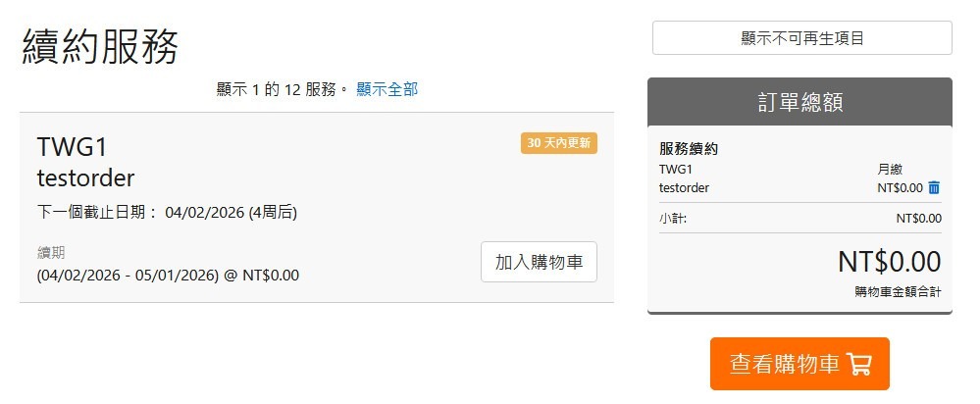The image size is (980, 404).
Task: Click TWG1 entry in order summary
Action: [x=676, y=169]
